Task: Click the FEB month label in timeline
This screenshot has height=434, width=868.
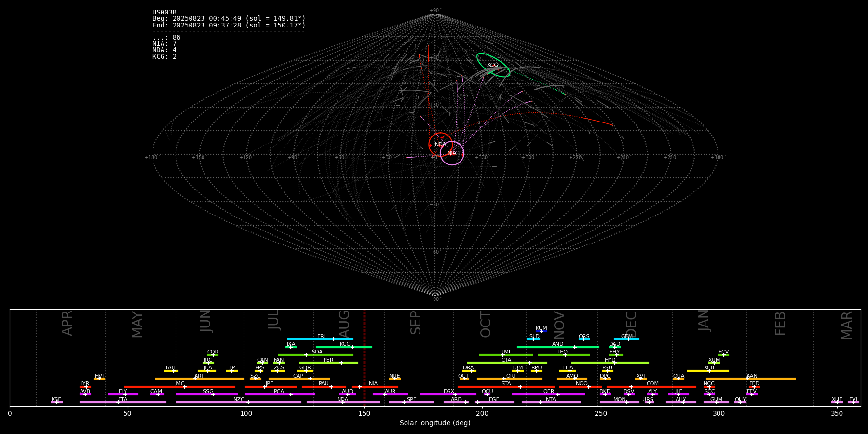Action: click(780, 324)
